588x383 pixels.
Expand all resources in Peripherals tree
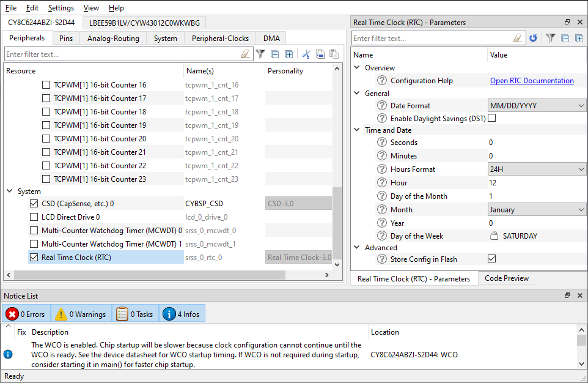point(288,54)
